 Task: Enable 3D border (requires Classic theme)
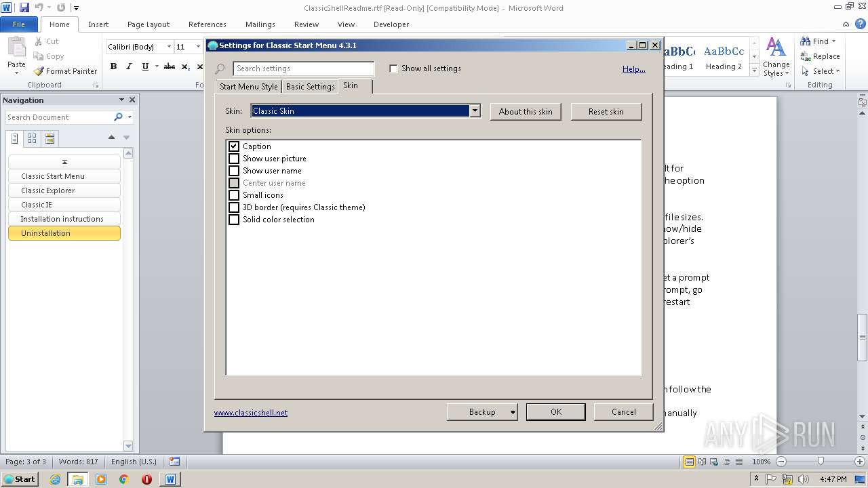pos(234,207)
